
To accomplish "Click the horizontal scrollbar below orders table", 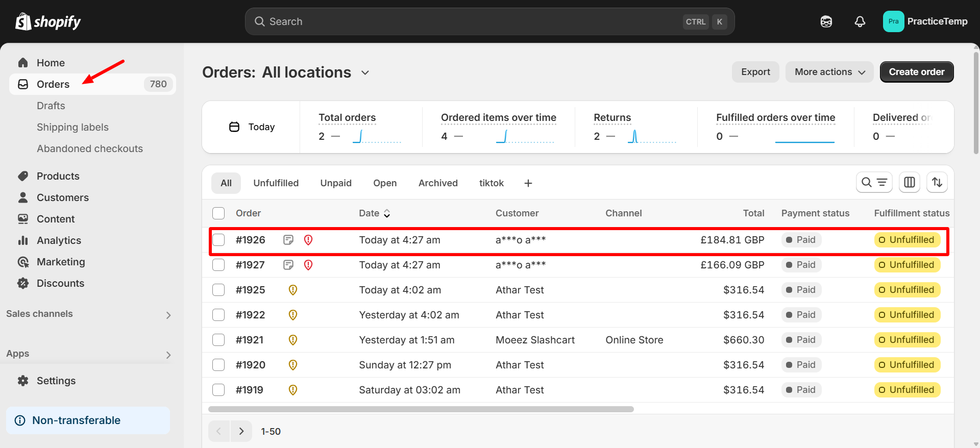I will 421,409.
